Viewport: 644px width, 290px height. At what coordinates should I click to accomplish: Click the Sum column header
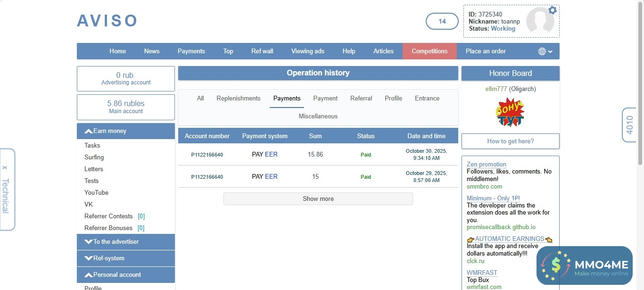click(315, 136)
